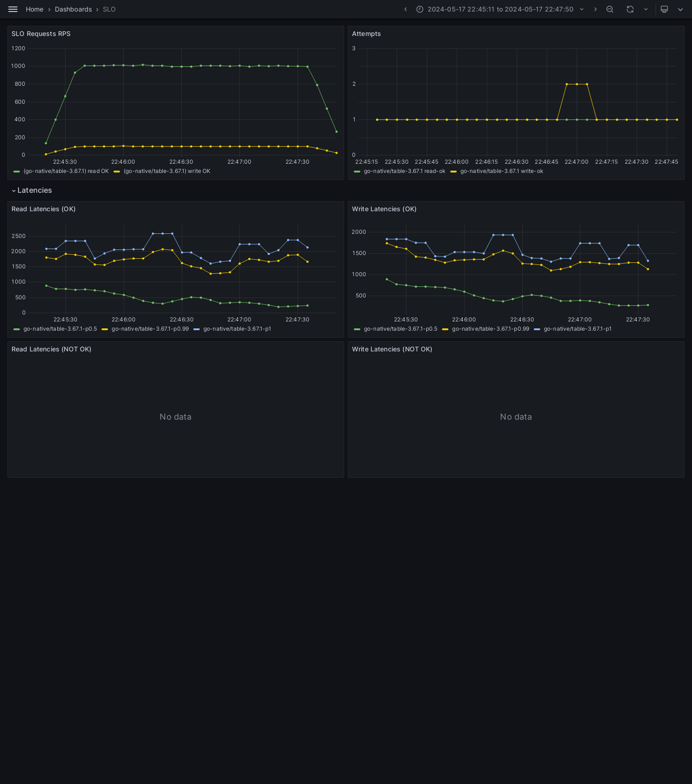Open SLO Requests RPS panel title

41,34
